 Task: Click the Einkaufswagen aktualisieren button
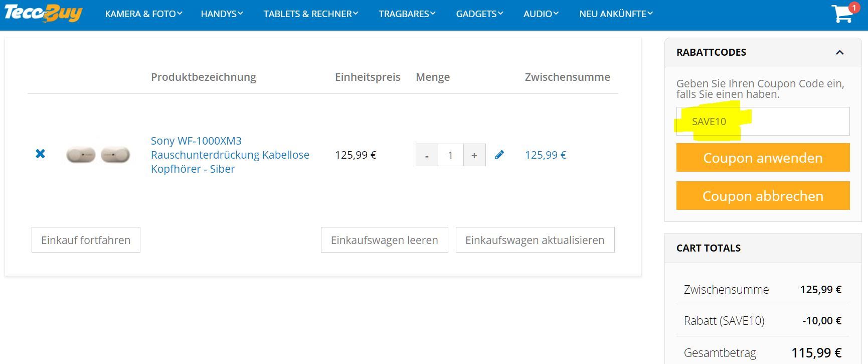535,240
